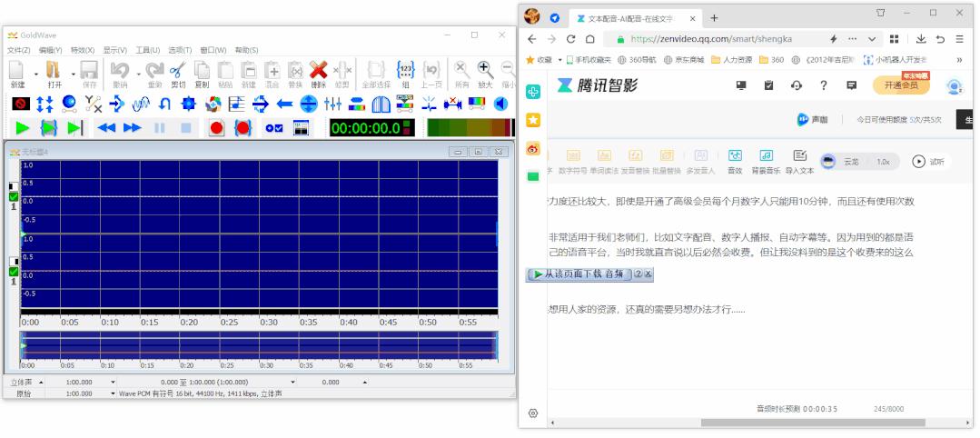Click the Rewind double-arrow button
Screen dimensions: 980x438
(106, 128)
